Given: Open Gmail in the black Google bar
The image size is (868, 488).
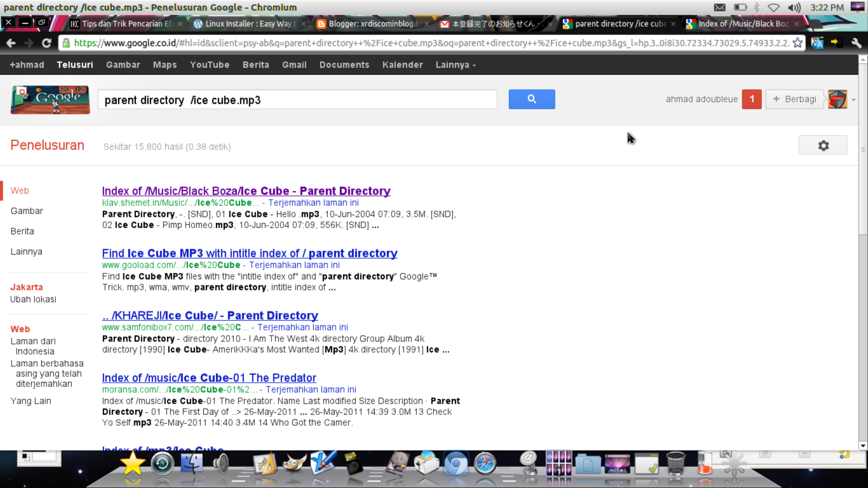Looking at the screenshot, I should [294, 65].
